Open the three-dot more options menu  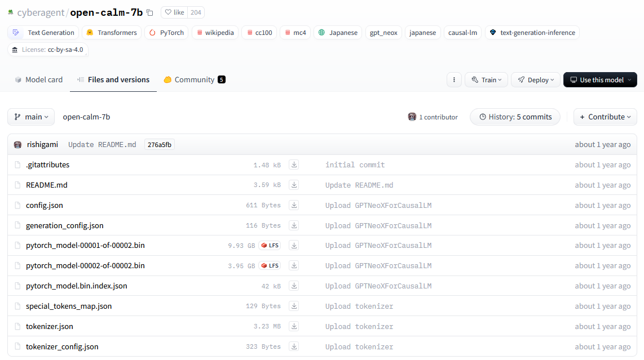[x=454, y=79]
